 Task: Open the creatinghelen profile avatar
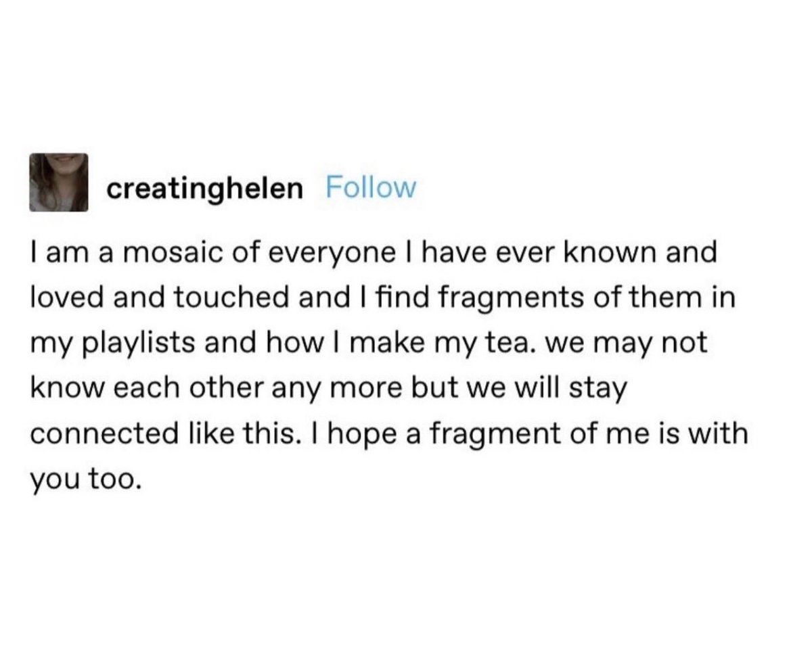pos(60,183)
